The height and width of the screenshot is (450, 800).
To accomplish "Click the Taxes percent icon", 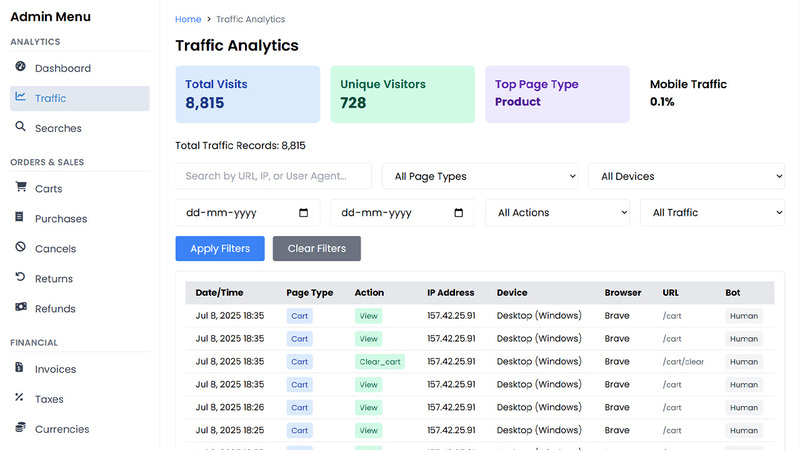I will tap(19, 397).
